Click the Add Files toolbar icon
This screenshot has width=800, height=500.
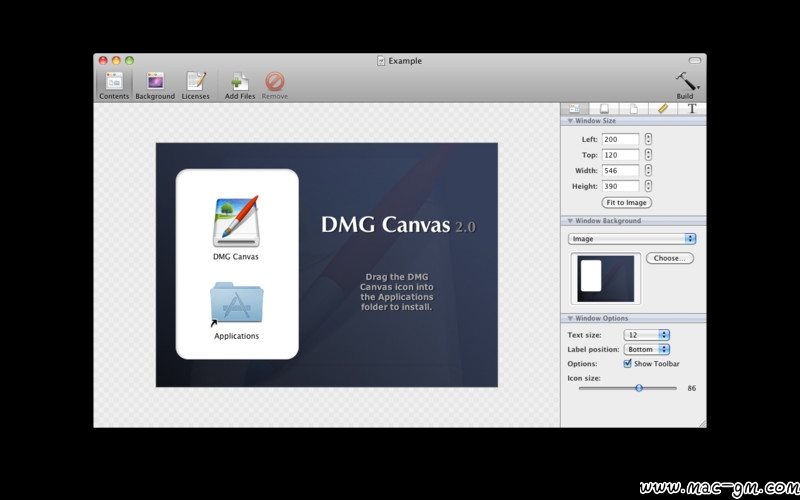point(240,85)
